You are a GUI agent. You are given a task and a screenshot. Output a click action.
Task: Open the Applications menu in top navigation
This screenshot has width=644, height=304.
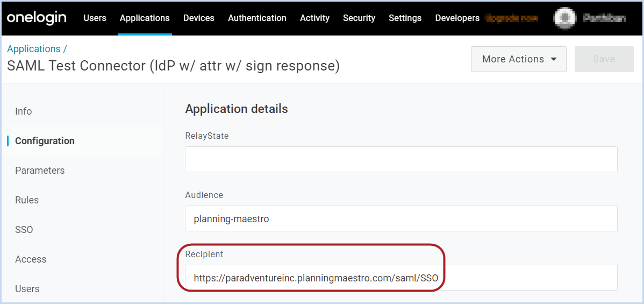click(x=145, y=18)
